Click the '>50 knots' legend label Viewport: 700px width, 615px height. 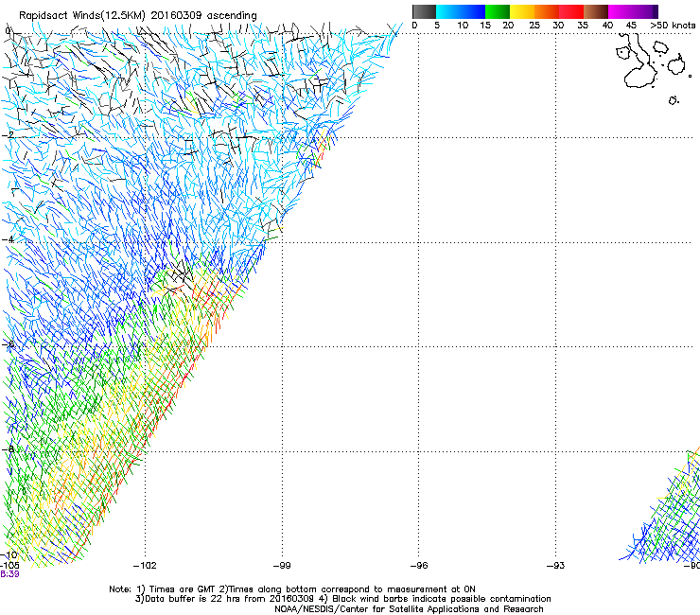coord(673,26)
